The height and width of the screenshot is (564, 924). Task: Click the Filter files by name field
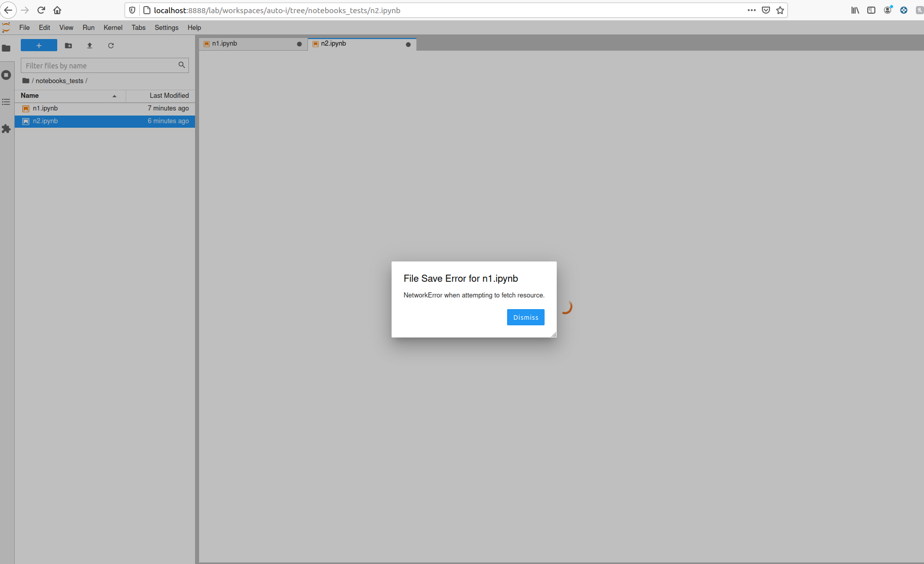pos(96,65)
